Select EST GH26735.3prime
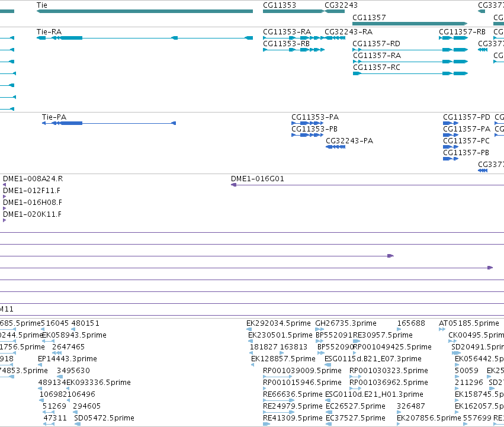Image resolution: width=504 pixels, height=427 pixels. point(346,323)
